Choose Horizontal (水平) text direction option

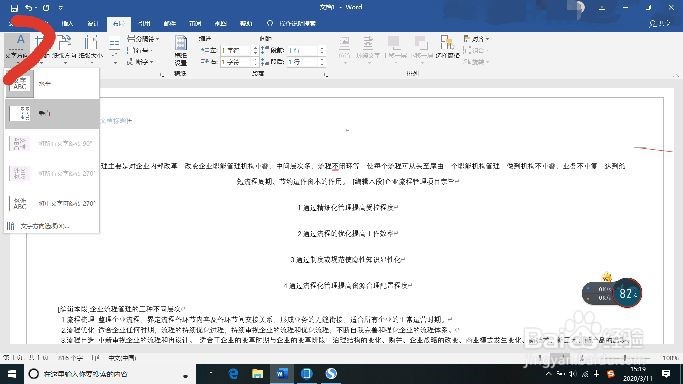coord(52,84)
